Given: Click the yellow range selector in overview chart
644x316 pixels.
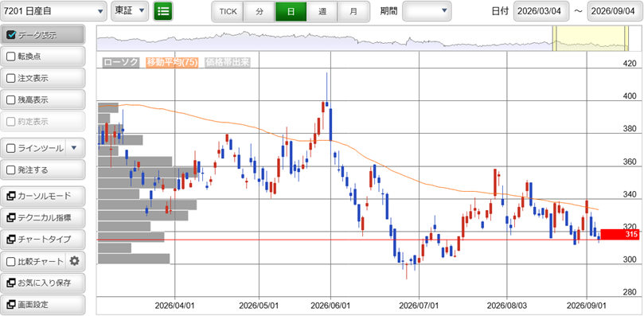Looking at the screenshot, I should pos(590,38).
